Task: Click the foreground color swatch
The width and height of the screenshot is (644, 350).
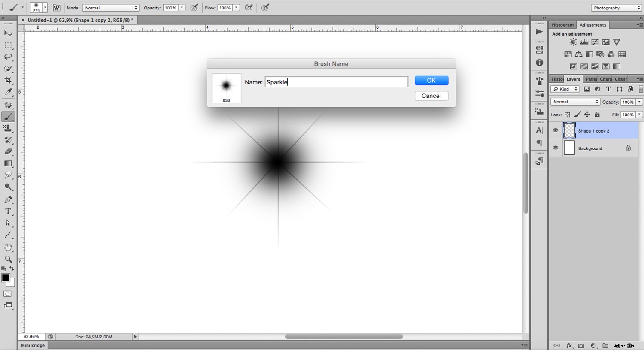Action: [x=6, y=278]
